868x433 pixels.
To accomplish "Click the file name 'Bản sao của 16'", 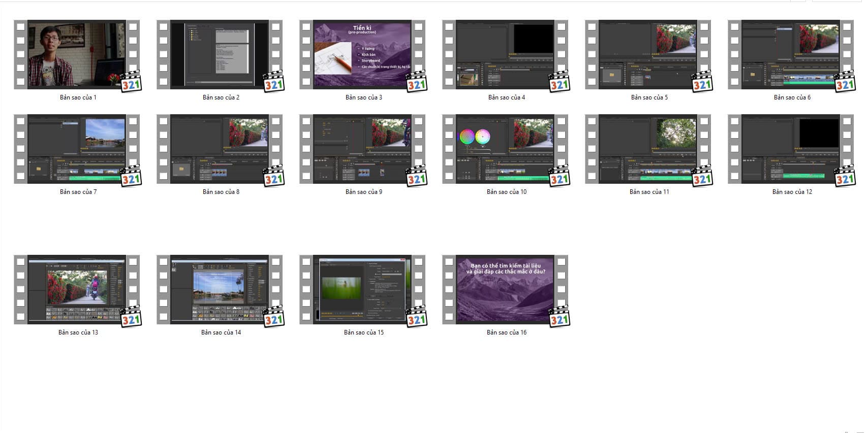I will click(x=507, y=332).
